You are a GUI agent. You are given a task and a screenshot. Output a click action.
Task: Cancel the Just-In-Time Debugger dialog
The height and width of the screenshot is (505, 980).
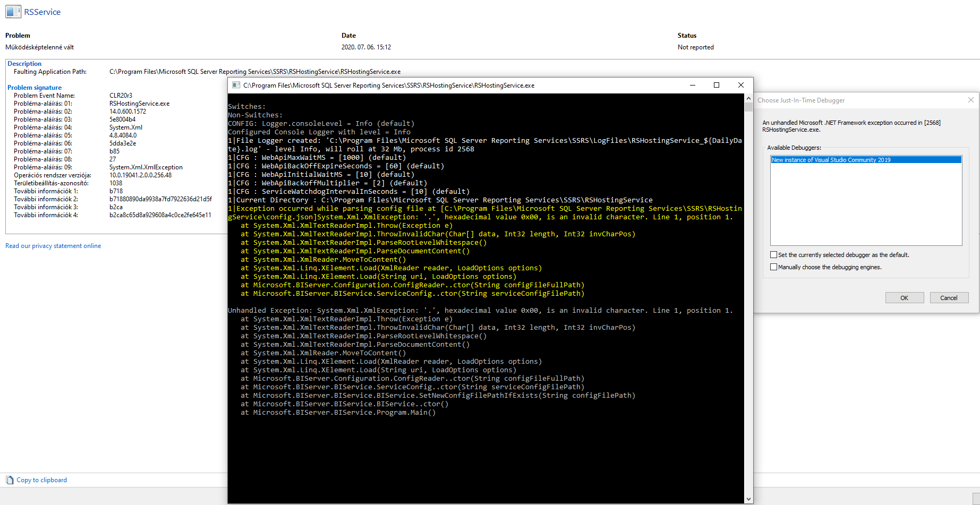click(x=949, y=298)
